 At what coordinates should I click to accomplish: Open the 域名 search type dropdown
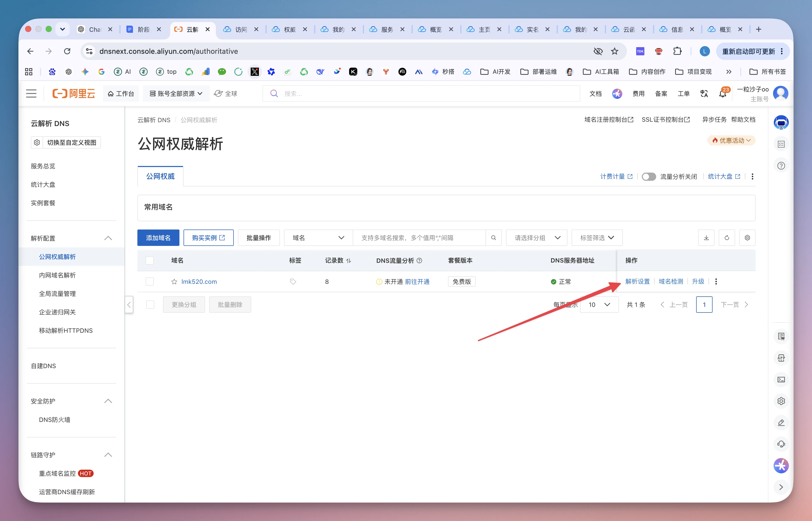(318, 238)
